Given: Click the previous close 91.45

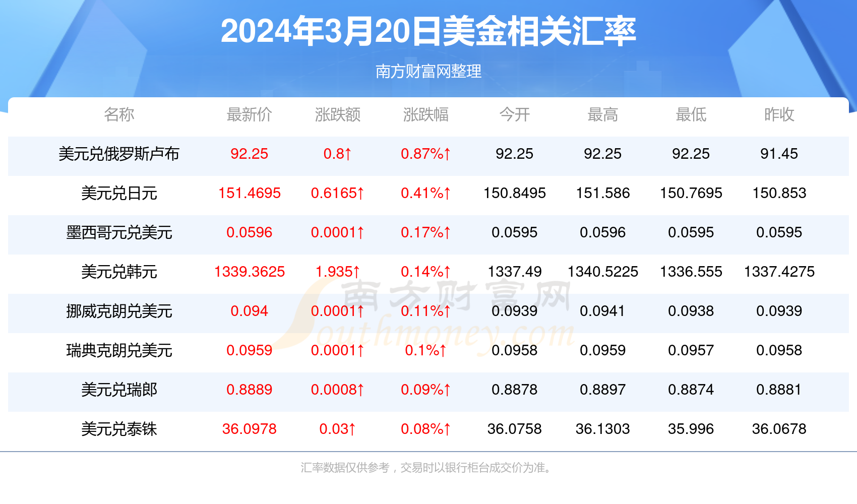Looking at the screenshot, I should click(779, 154).
